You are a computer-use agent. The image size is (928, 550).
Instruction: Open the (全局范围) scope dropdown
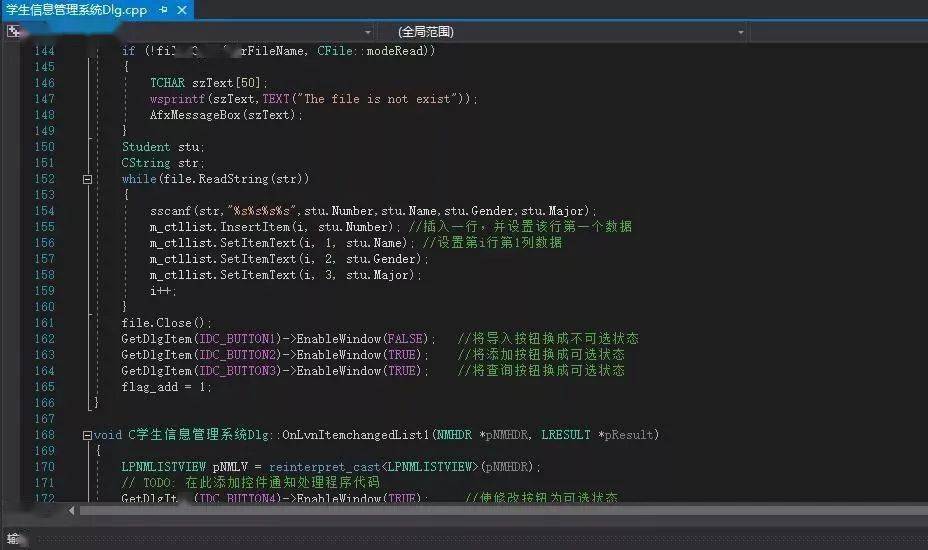tap(570, 32)
